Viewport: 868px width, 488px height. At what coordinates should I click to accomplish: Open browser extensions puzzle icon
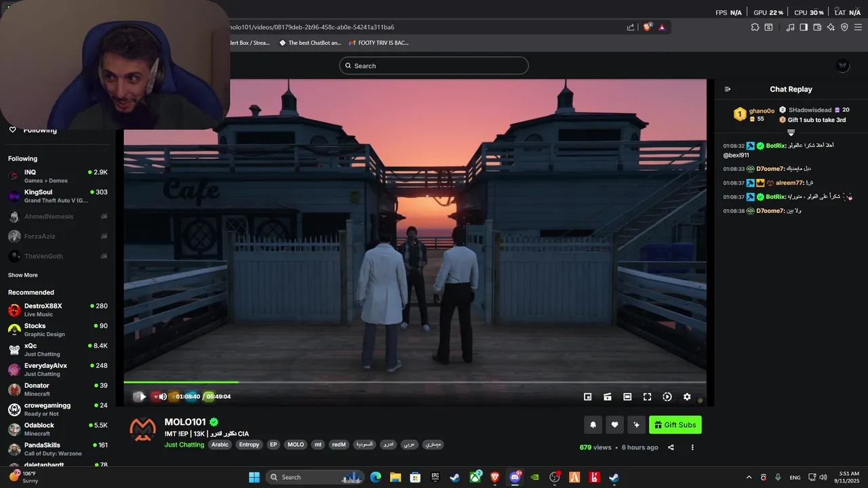click(x=755, y=27)
